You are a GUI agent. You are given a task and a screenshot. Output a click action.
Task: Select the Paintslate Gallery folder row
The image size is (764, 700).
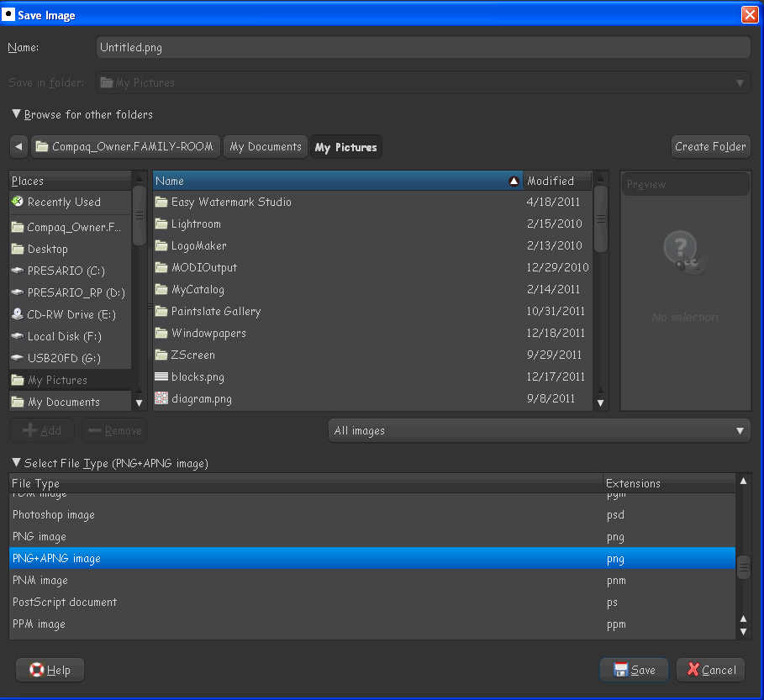tap(372, 311)
